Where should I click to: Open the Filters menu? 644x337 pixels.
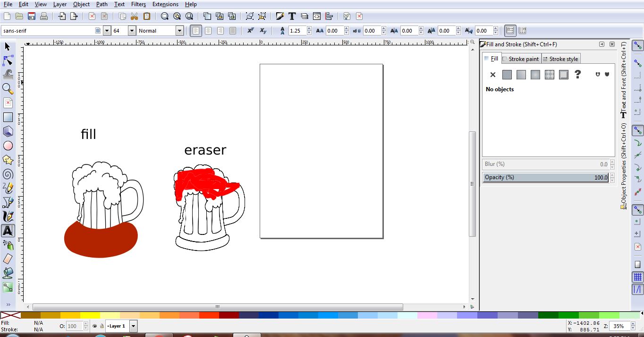[x=138, y=4]
